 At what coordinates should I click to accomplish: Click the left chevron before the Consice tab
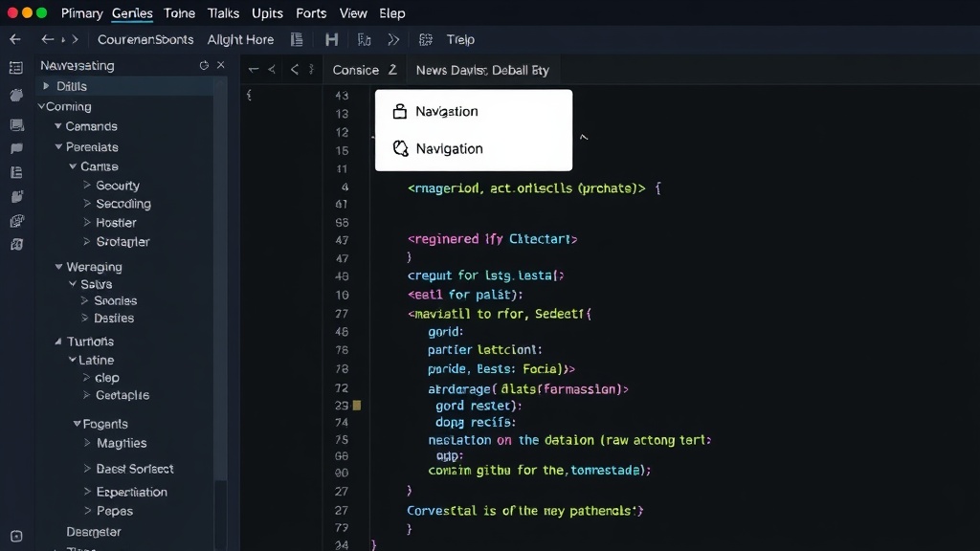[x=295, y=70]
